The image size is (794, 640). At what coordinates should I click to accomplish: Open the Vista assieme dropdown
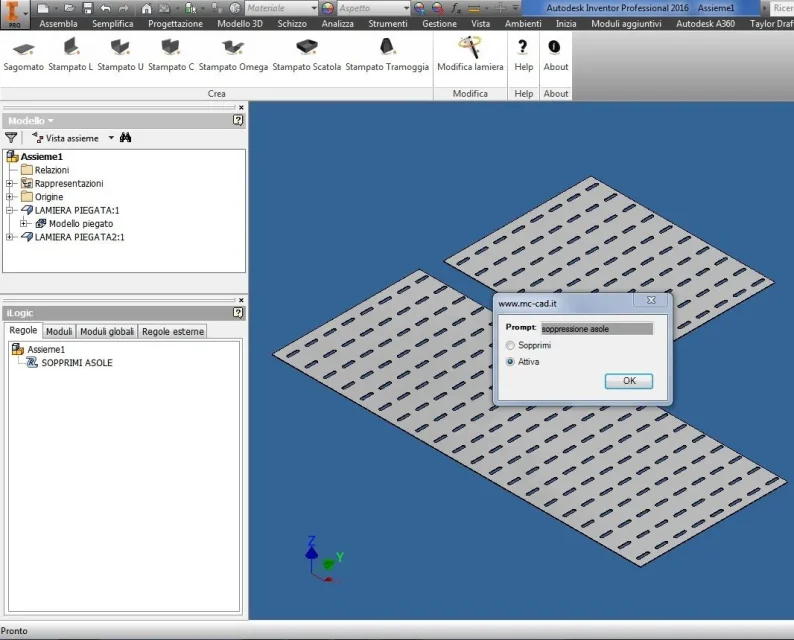[111, 138]
